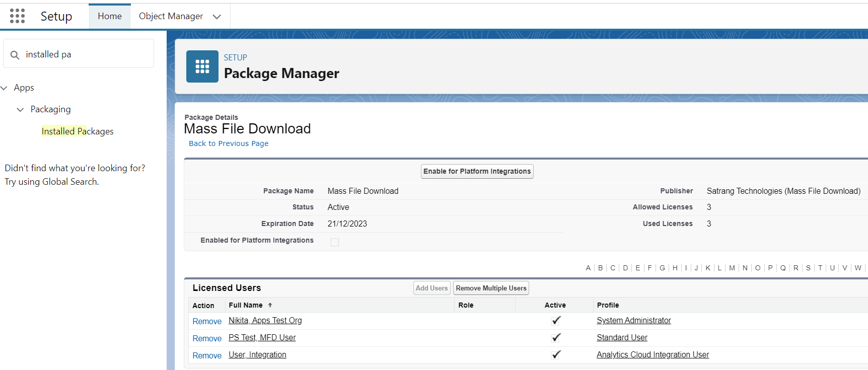Click the Satrang Technologies publisher text
868x370 pixels.
[x=783, y=191]
